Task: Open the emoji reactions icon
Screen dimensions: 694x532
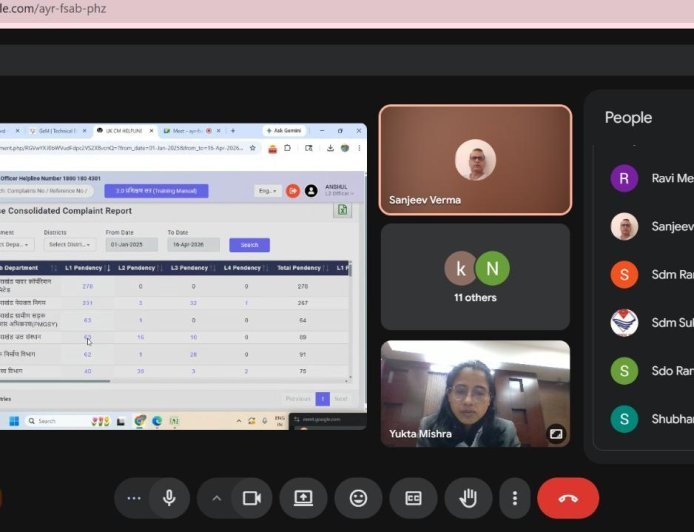Action: click(358, 498)
